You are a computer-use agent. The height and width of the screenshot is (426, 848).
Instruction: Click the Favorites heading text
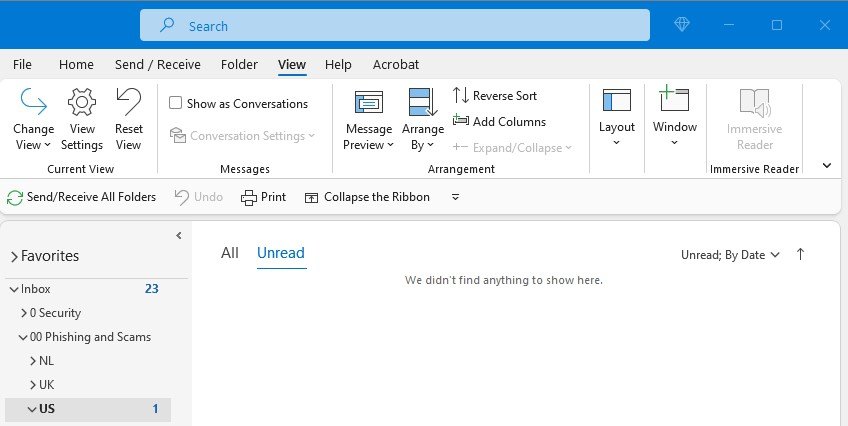(x=50, y=256)
